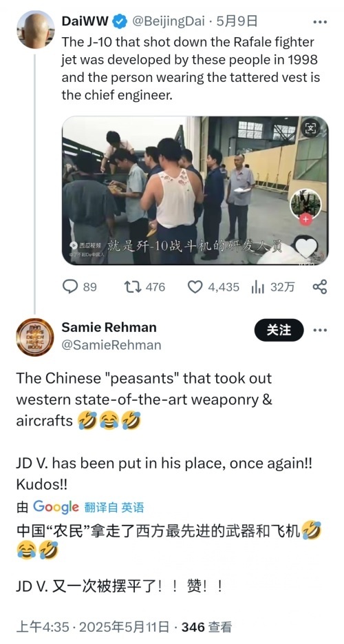Open DaiWW's bald head profile avatar
This screenshot has height=644, width=344.
[36, 29]
